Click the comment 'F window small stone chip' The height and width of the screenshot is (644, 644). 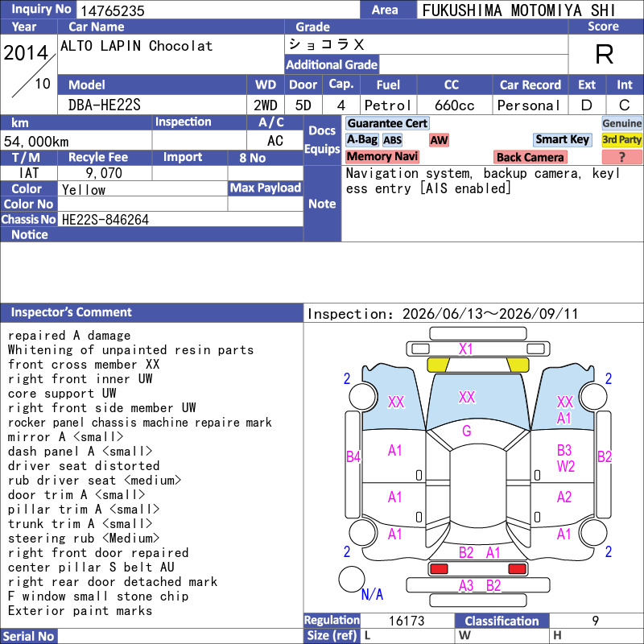98,596
